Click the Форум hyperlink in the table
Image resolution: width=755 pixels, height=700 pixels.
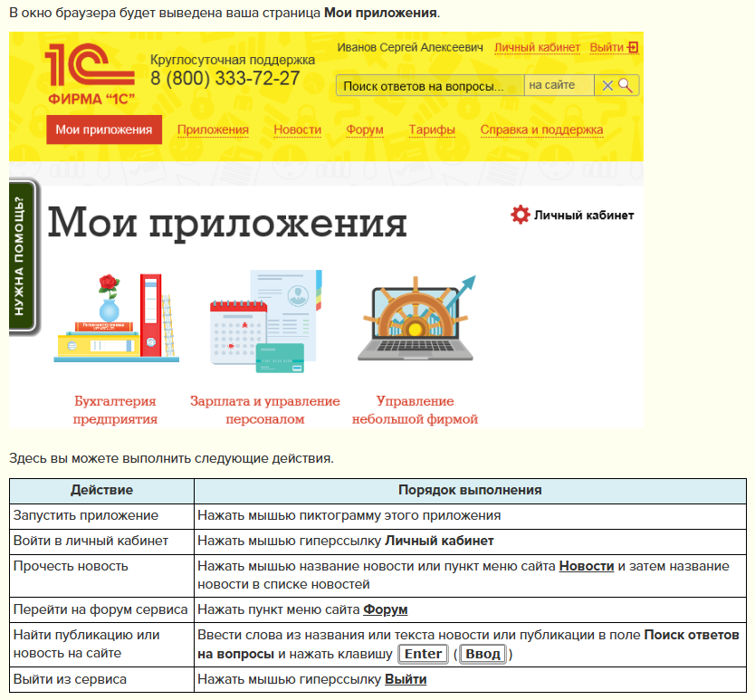pyautogui.click(x=386, y=609)
